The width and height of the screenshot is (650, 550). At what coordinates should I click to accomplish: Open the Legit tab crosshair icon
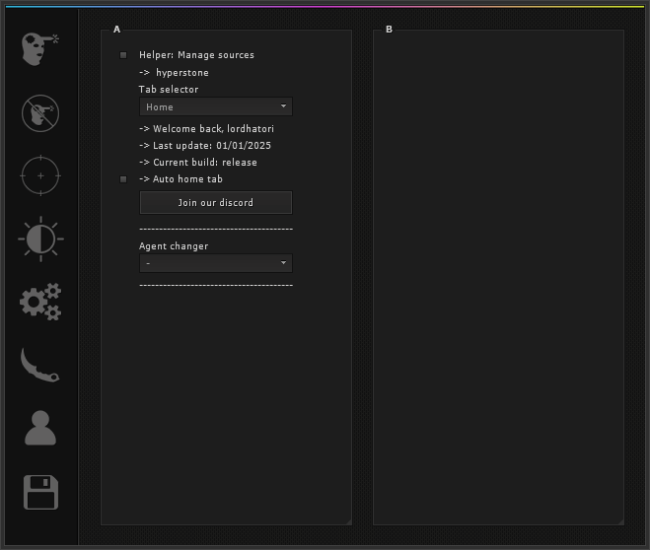coord(40,176)
